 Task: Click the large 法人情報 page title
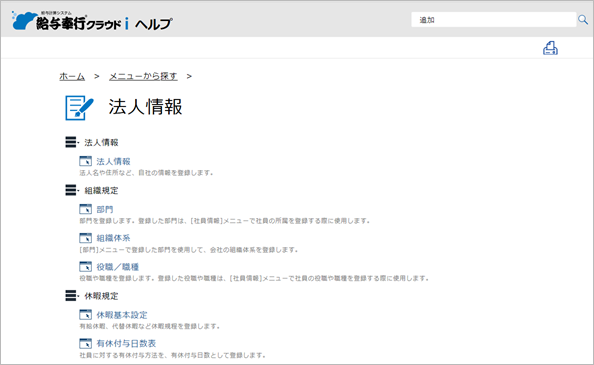point(145,107)
